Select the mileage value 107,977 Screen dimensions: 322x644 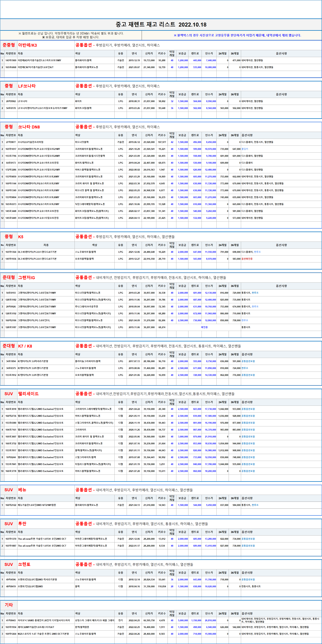pyautogui.click(x=162, y=142)
